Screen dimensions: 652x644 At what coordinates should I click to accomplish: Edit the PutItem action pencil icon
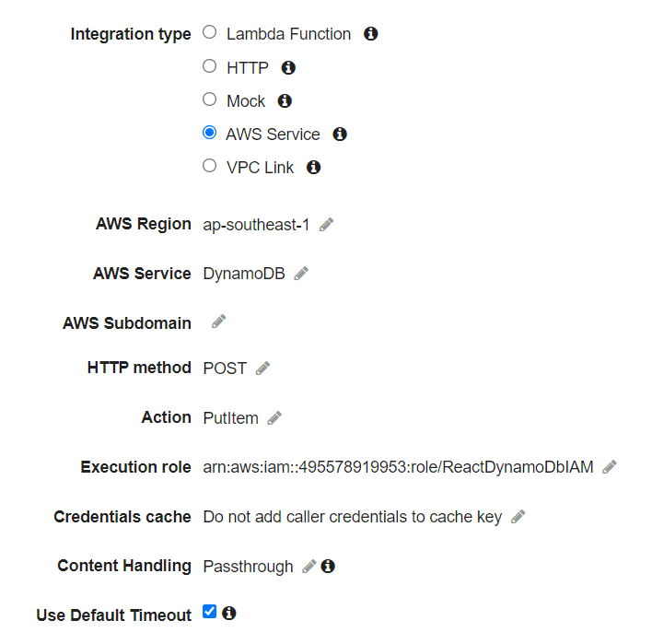[x=274, y=417]
